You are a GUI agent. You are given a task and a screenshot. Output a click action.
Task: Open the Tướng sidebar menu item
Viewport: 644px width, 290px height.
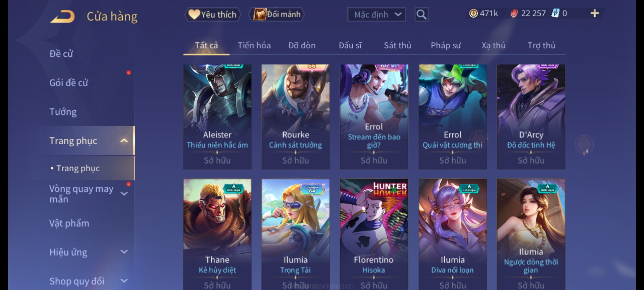coord(63,112)
